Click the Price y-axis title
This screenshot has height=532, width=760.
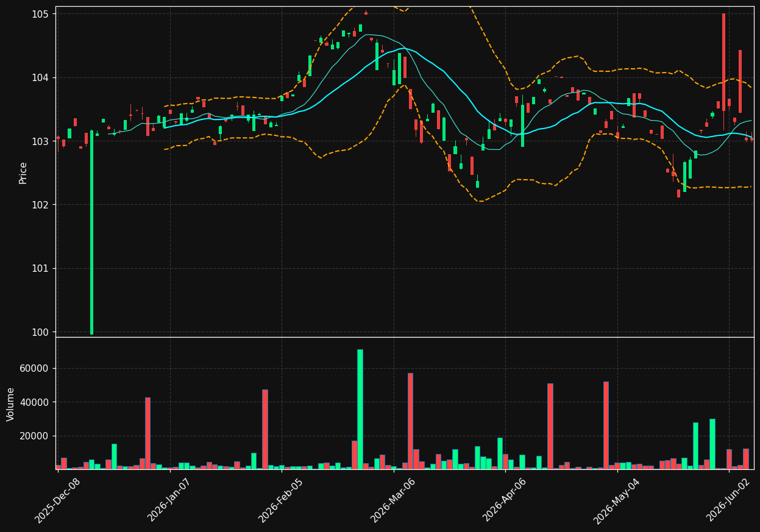23,173
